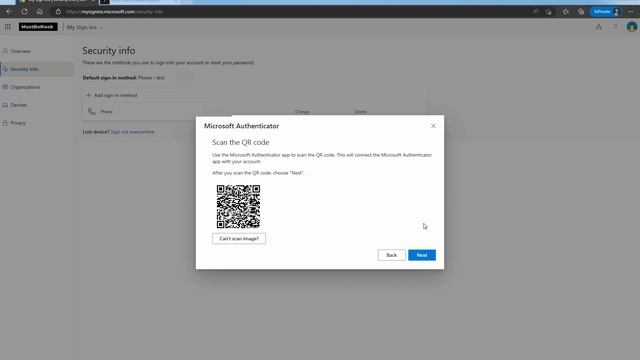Viewport: 640px width, 360px height.
Task: Click the Next button in dialog
Action: coord(422,255)
